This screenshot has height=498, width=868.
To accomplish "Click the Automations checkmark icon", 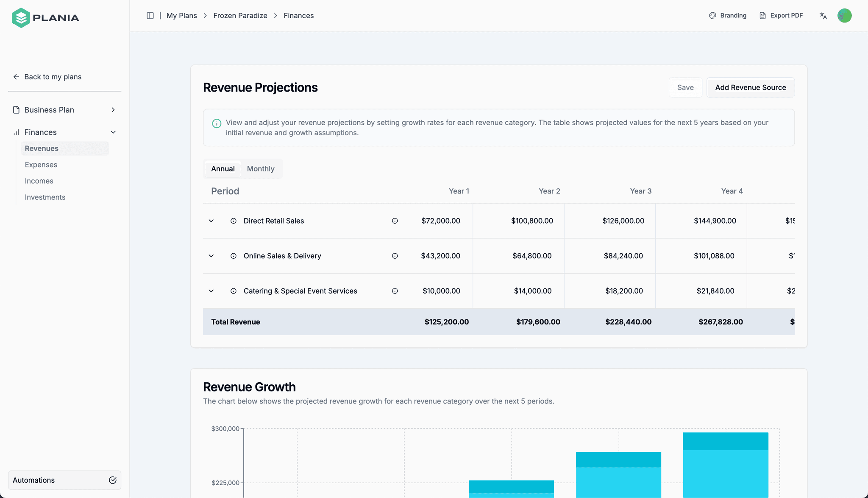I will (x=112, y=480).
